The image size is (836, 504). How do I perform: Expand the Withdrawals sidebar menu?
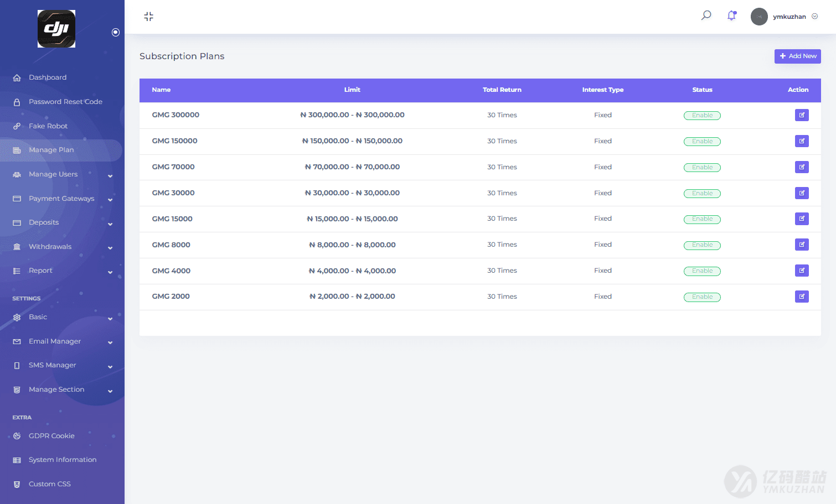(x=61, y=247)
